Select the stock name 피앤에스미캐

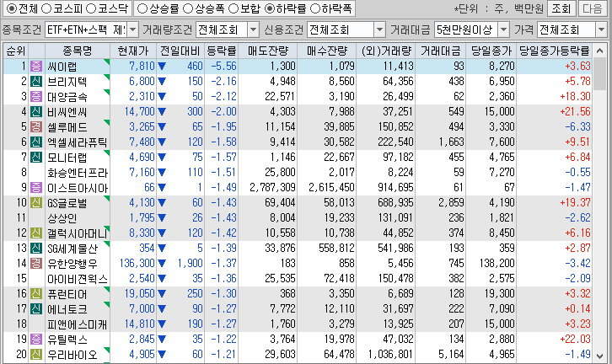[x=78, y=324]
